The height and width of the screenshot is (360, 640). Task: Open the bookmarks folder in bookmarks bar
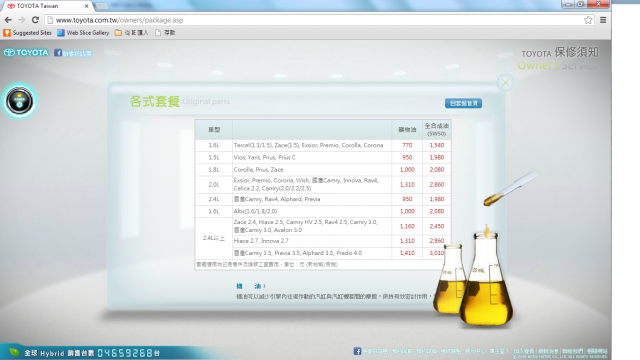pyautogui.click(x=131, y=33)
